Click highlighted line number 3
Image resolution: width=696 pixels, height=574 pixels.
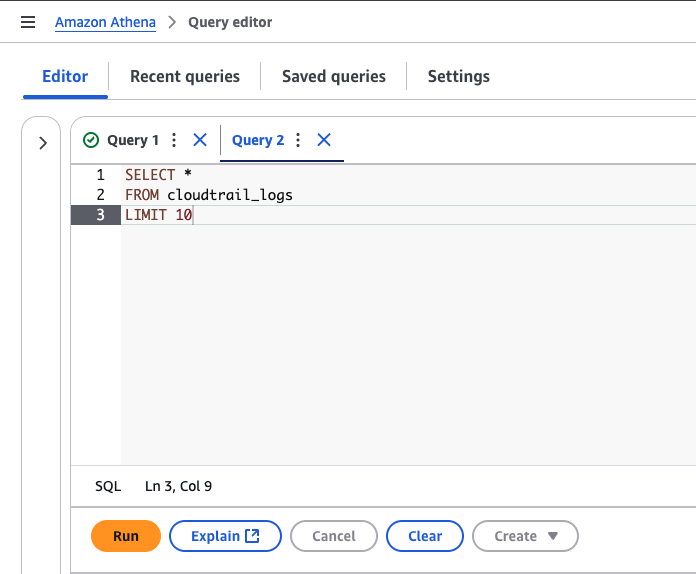point(100,215)
